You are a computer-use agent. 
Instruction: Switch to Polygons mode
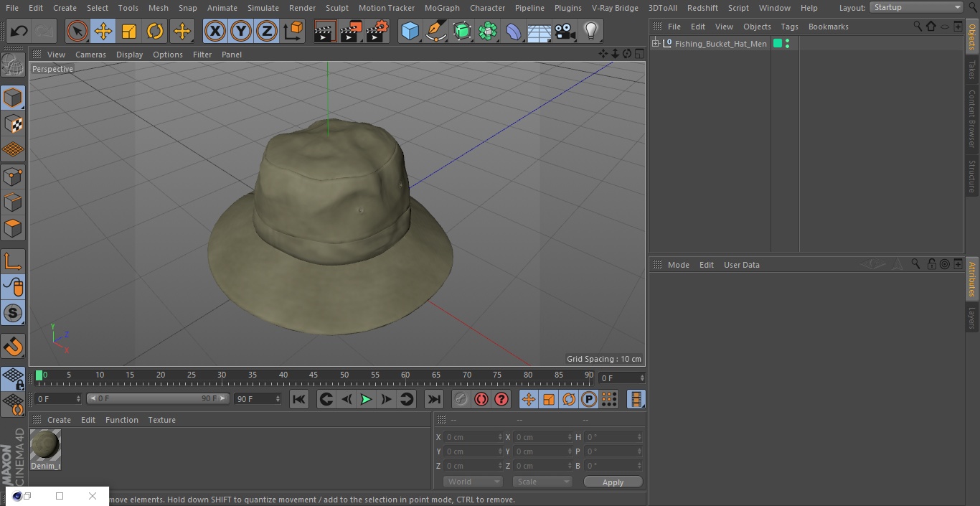(13, 228)
